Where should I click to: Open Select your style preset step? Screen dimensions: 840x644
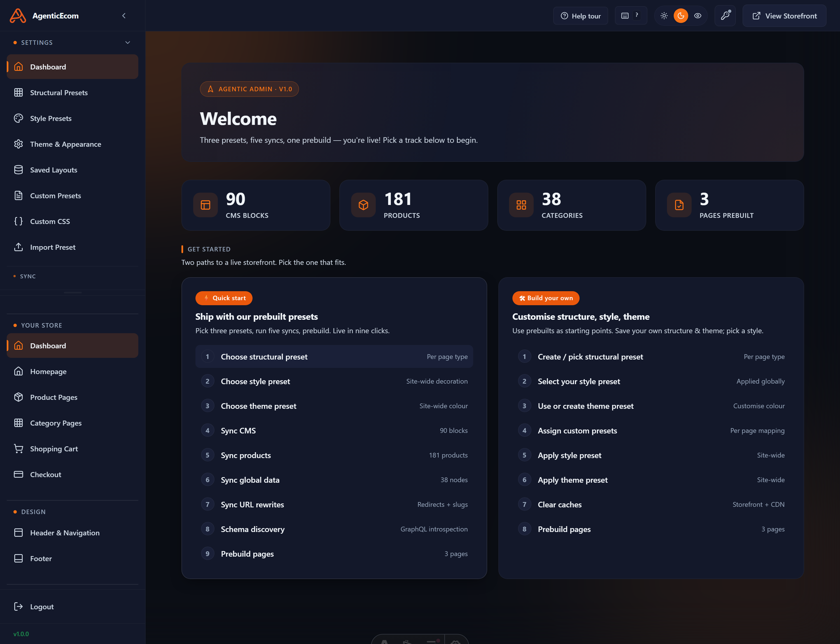[651, 381]
